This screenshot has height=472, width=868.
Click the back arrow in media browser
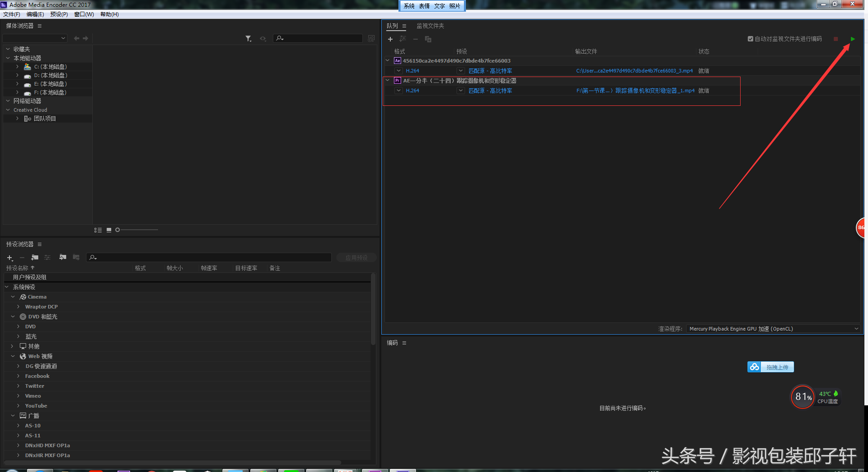point(77,38)
